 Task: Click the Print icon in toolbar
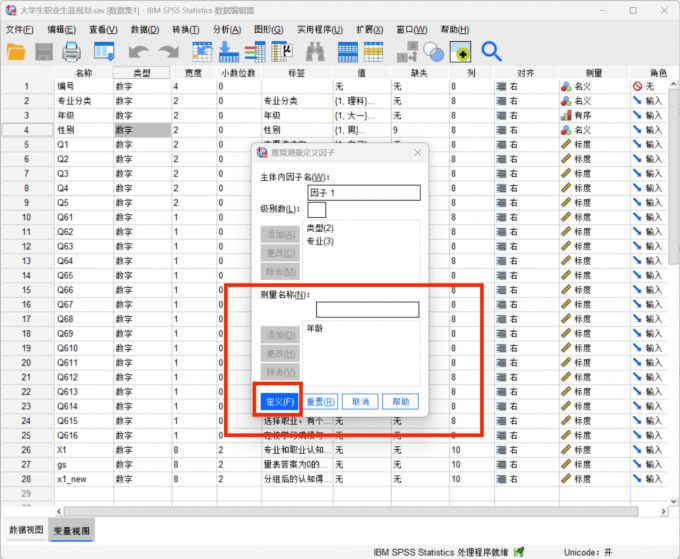(x=71, y=51)
